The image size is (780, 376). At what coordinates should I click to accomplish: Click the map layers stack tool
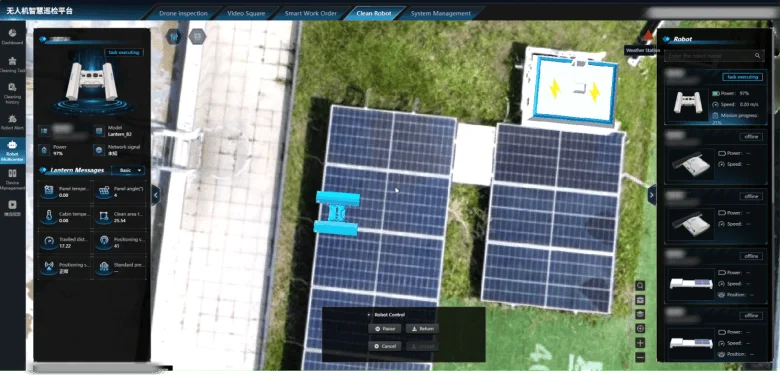(x=640, y=314)
